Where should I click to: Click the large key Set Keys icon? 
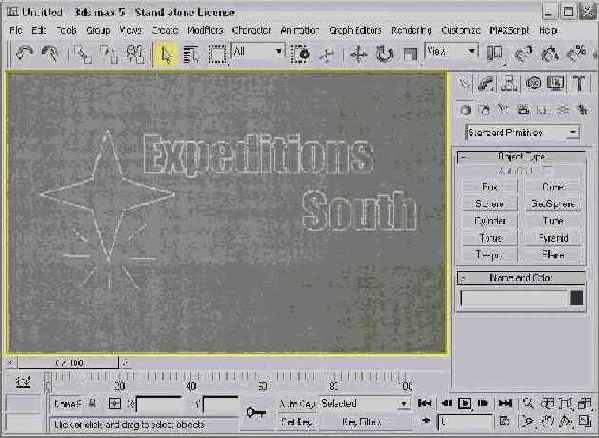point(256,412)
